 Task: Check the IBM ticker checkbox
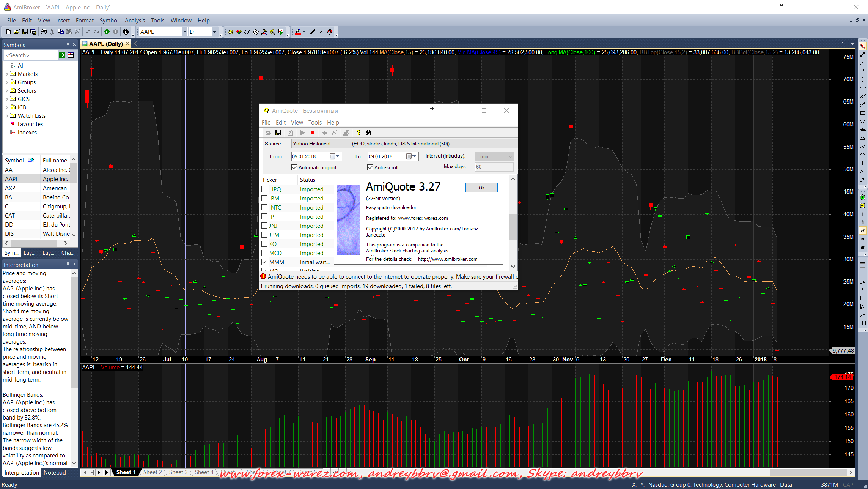tap(265, 198)
